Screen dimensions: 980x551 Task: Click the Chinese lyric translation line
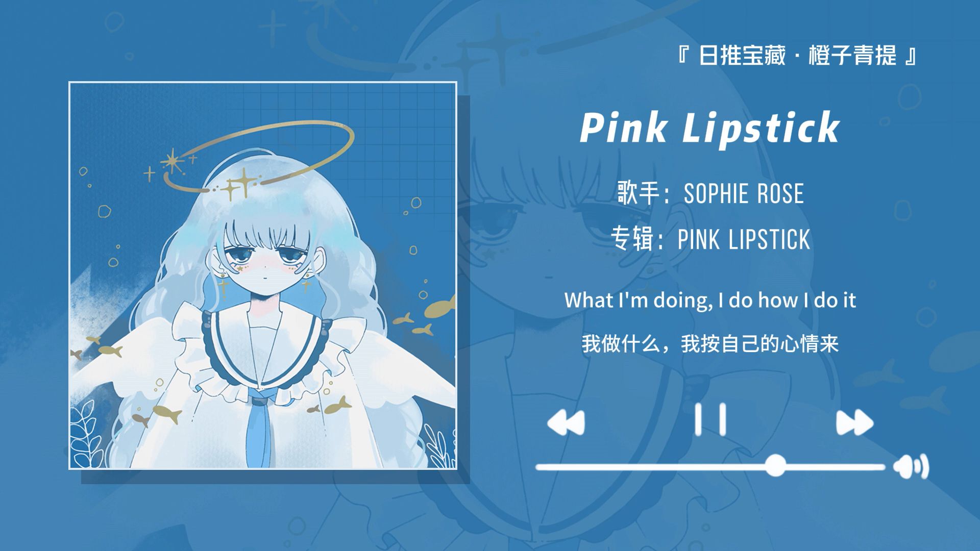coord(710,344)
